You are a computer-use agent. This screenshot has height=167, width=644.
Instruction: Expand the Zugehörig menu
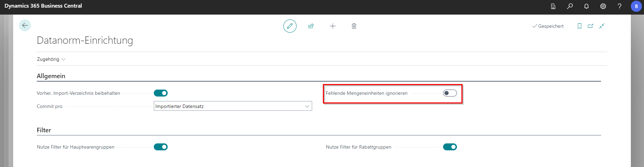pos(51,59)
